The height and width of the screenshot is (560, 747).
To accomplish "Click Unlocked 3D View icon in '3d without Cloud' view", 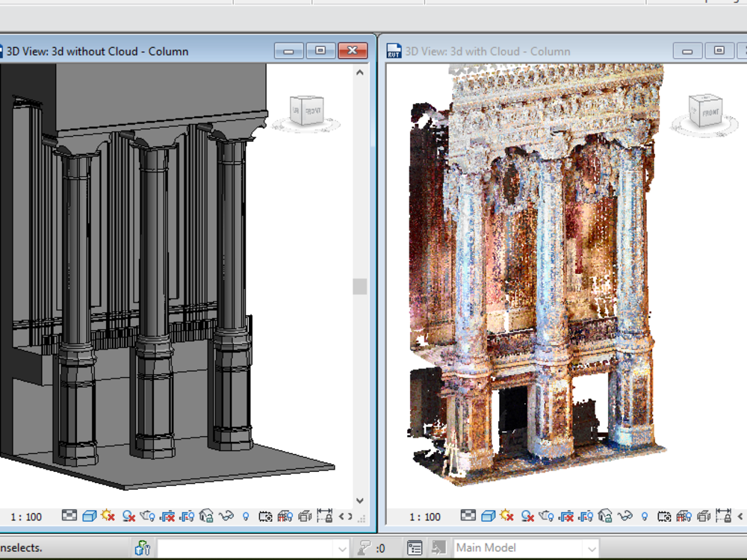I will click(x=206, y=516).
